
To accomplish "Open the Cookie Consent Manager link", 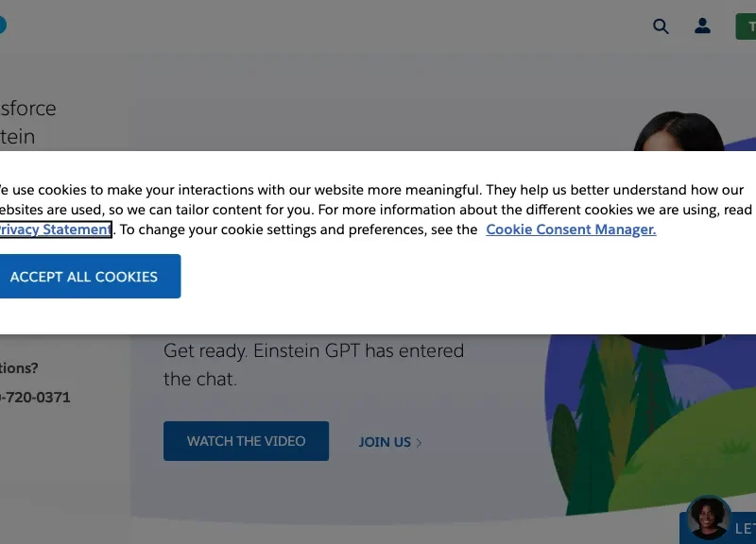I will (571, 229).
